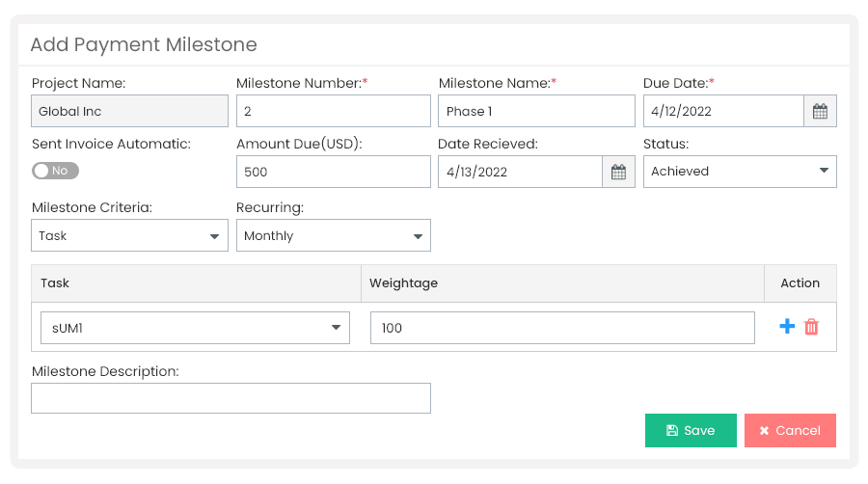Expand the Status dropdown showing Achieved
868x484 pixels.
740,172
